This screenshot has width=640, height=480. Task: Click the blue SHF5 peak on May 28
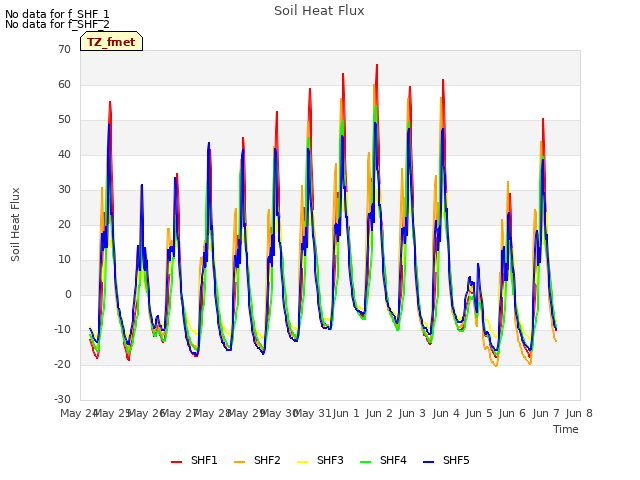point(209,143)
